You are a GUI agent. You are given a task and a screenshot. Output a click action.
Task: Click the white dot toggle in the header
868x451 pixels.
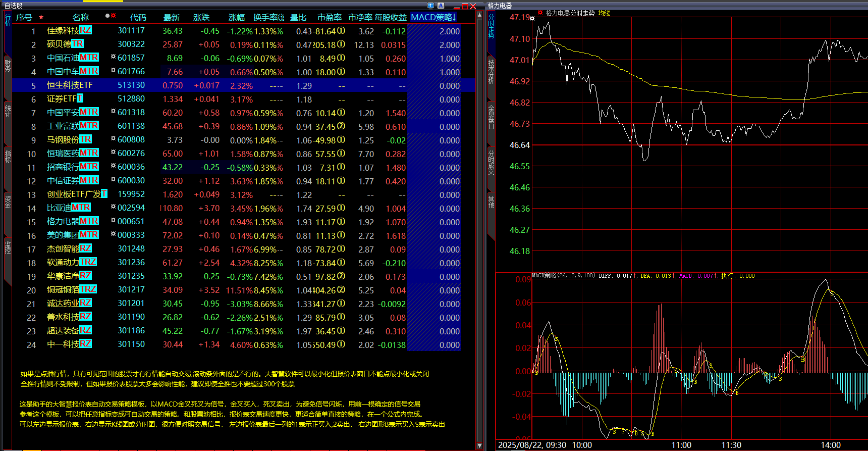[x=107, y=16]
